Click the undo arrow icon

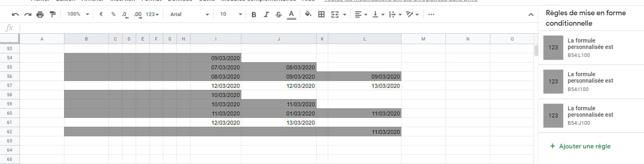(x=15, y=14)
